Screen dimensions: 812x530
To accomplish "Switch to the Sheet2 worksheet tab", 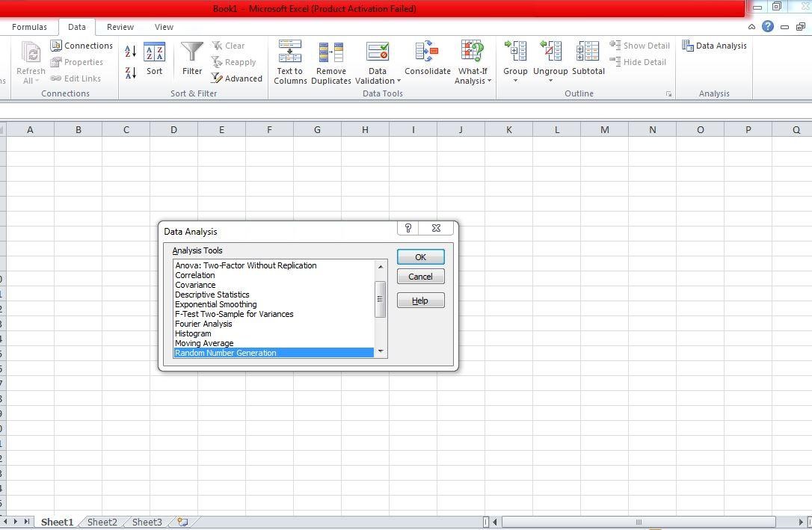I will coord(102,522).
